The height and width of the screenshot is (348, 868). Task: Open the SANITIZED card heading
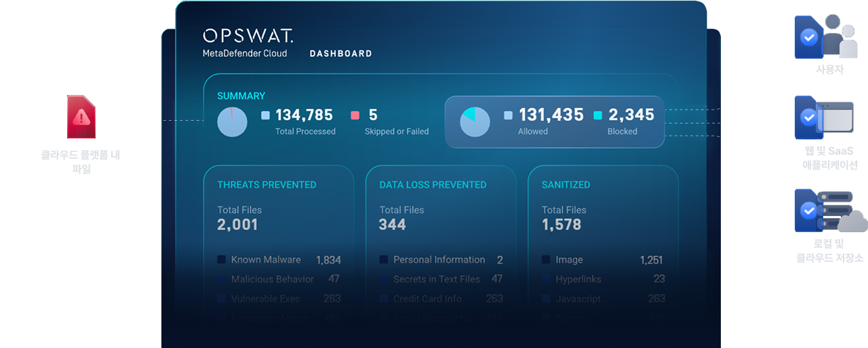tap(566, 185)
